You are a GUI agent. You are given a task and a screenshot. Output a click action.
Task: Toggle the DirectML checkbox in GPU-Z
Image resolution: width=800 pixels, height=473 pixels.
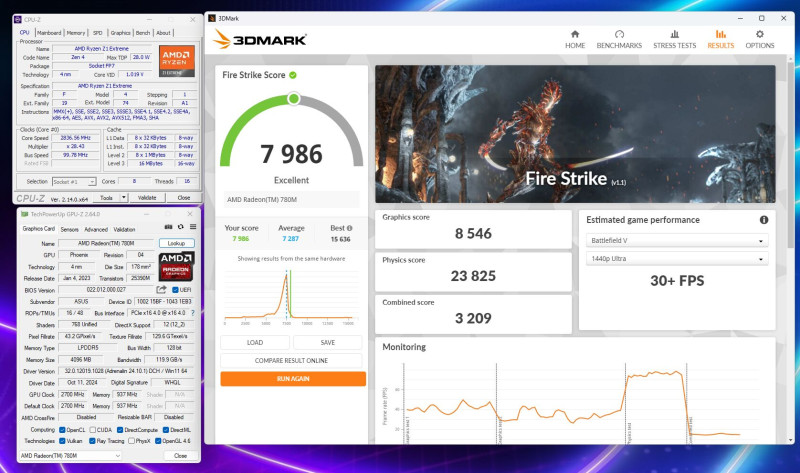[166, 430]
